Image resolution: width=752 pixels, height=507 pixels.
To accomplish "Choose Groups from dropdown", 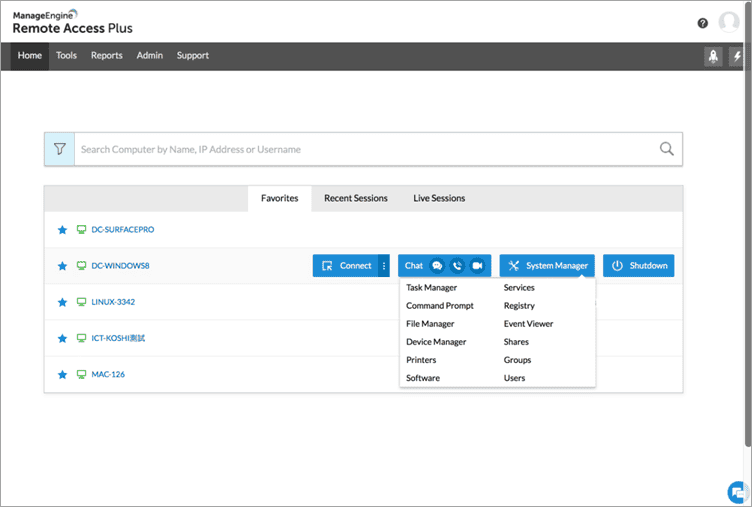I will click(517, 360).
